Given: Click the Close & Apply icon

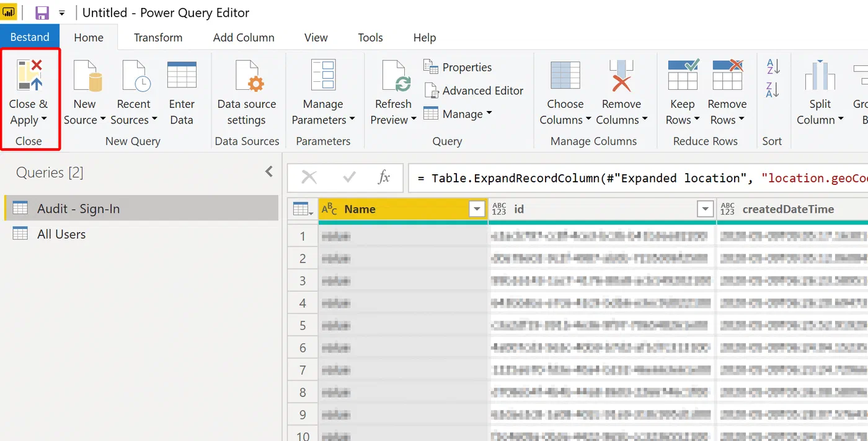Looking at the screenshot, I should pyautogui.click(x=29, y=76).
